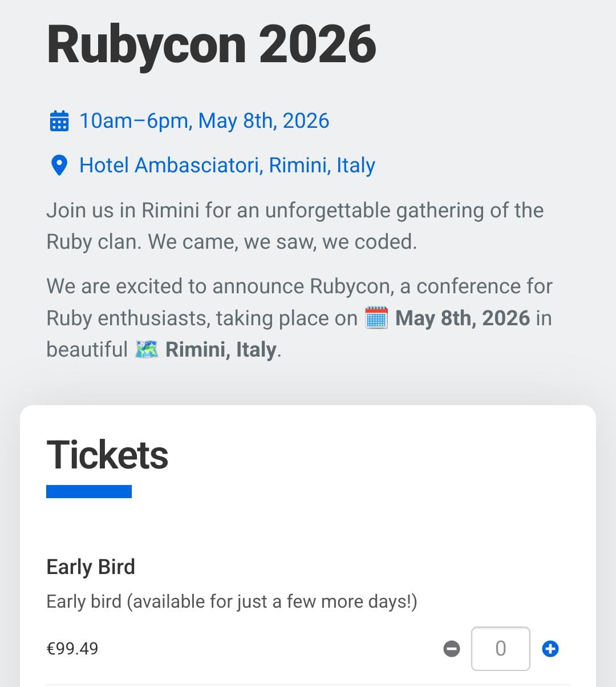Click the "Join us in Rimini" intro line
The height and width of the screenshot is (687, 616).
294,211
